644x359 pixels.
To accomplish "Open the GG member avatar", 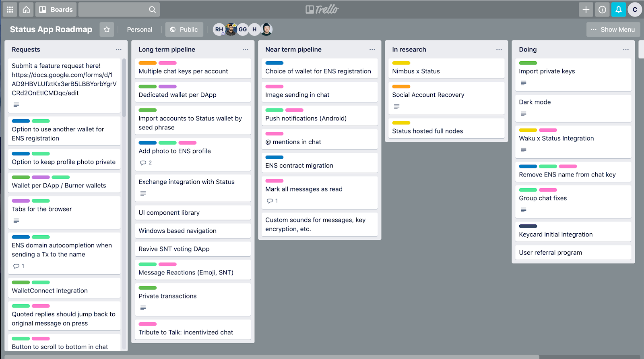I will coord(243,29).
